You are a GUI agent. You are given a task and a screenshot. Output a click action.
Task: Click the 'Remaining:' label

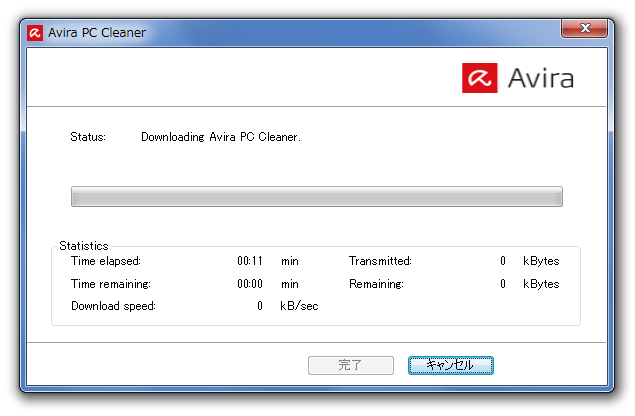point(376,284)
